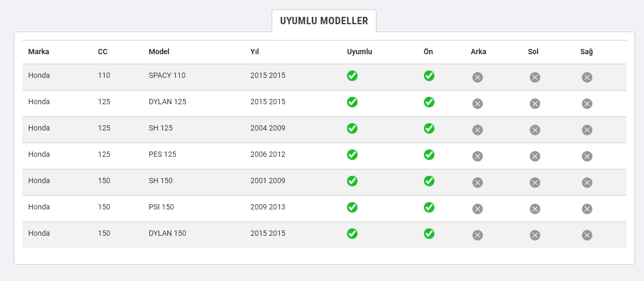
Task: Click the green Uyumlu check for PSI 150
Action: (352, 207)
